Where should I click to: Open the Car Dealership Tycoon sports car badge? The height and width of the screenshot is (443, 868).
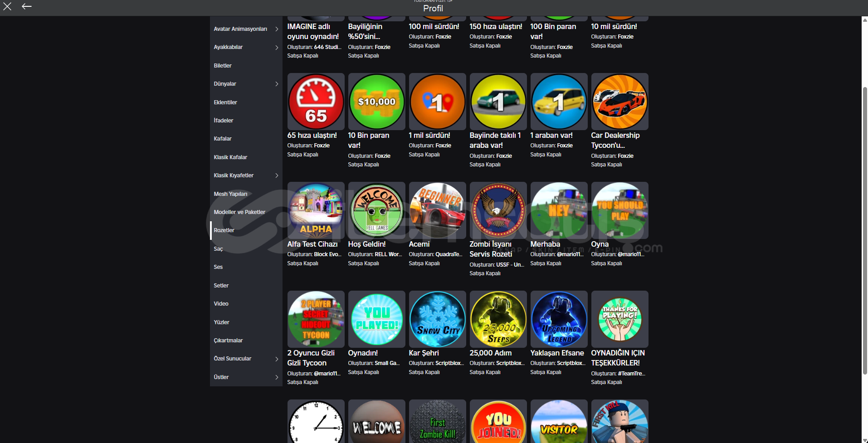point(620,102)
